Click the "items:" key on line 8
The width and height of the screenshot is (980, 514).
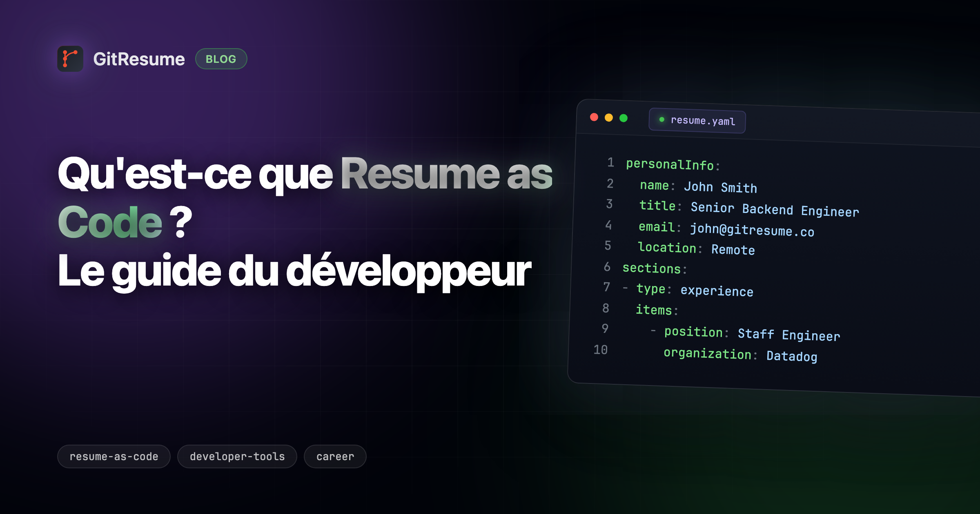[657, 310]
